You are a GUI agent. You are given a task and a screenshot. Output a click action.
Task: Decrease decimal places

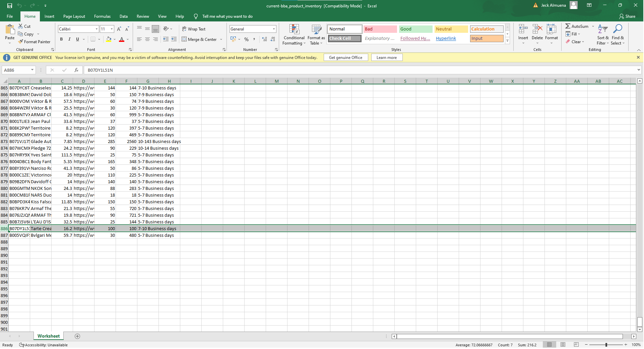273,39
